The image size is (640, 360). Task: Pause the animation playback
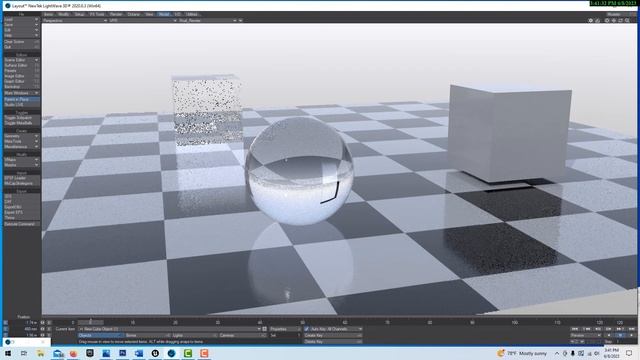[x=620, y=335]
